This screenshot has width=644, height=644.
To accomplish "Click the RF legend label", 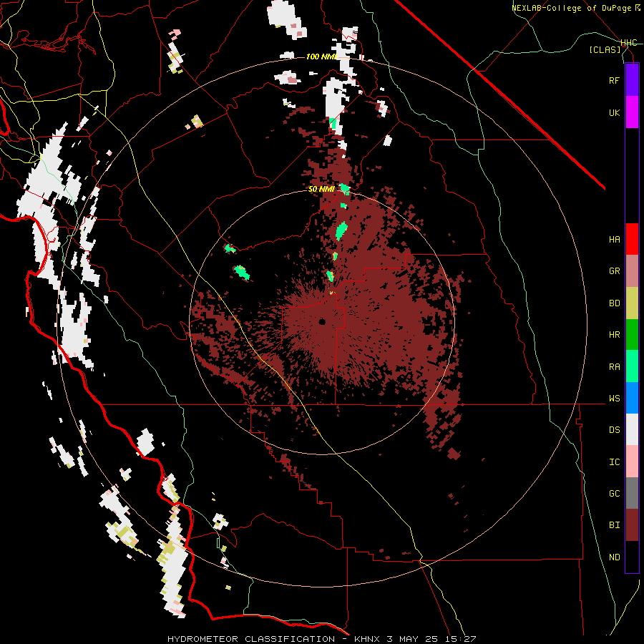I will 614,80.
